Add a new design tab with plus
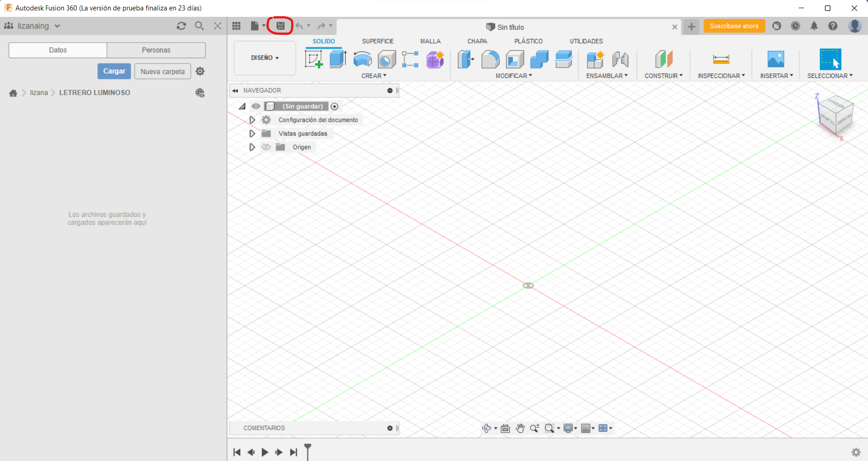This screenshot has height=461, width=868. pyautogui.click(x=691, y=27)
